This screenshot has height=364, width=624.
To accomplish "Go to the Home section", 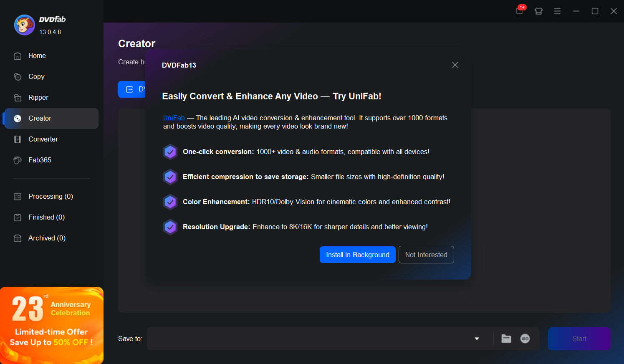I will tap(37, 56).
